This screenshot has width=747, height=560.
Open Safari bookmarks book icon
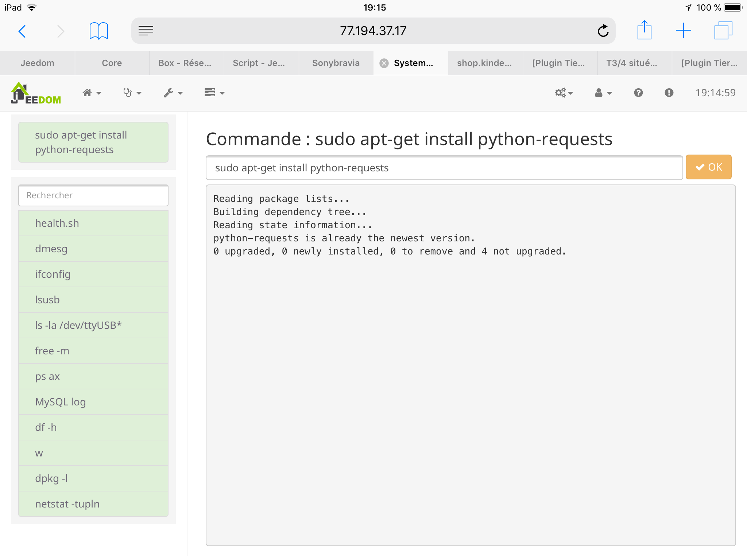(99, 31)
